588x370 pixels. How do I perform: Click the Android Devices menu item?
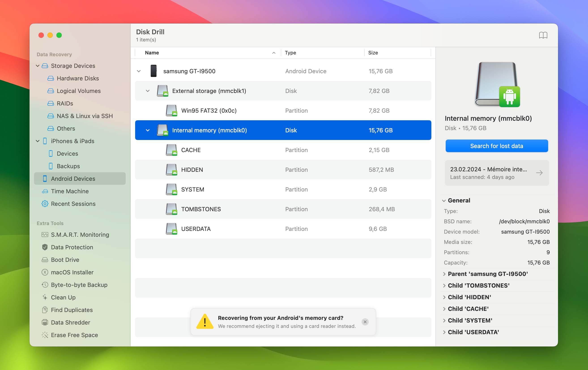tap(73, 178)
